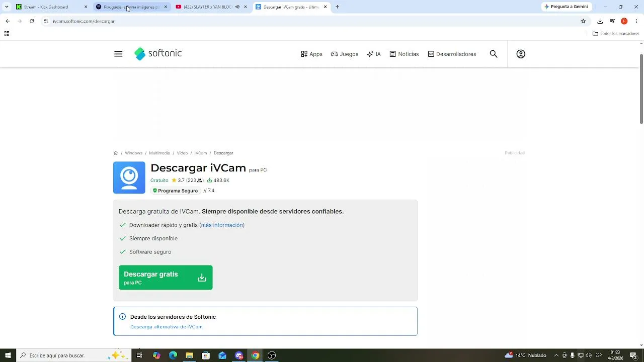Open the Windows Start menu

8,355
